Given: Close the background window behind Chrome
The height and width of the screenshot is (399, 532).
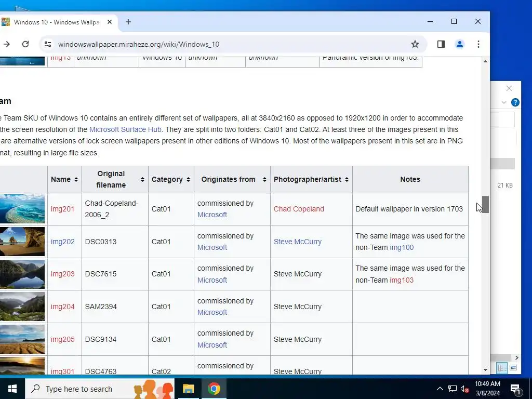Looking at the screenshot, I should point(509,88).
